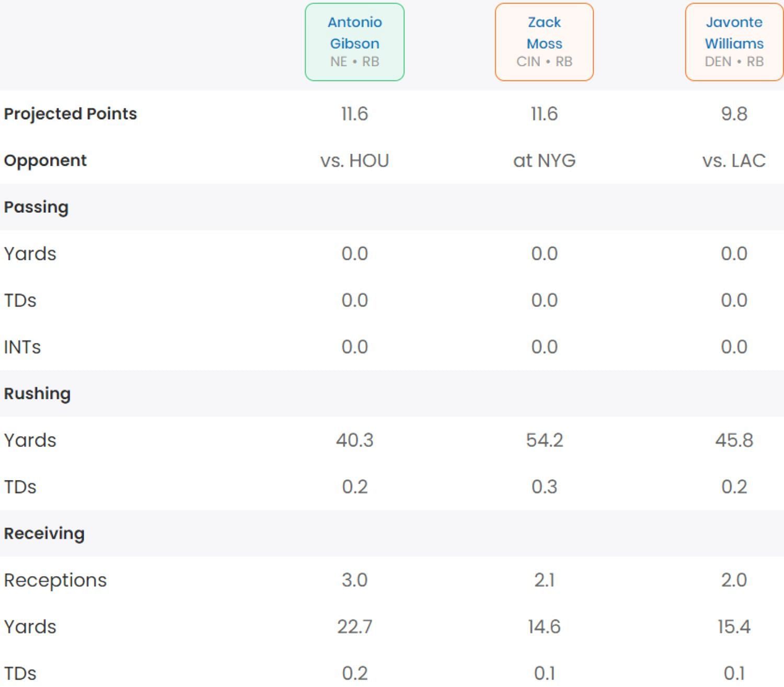
Task: Click Gibson's opponent vs. HOU
Action: [354, 161]
